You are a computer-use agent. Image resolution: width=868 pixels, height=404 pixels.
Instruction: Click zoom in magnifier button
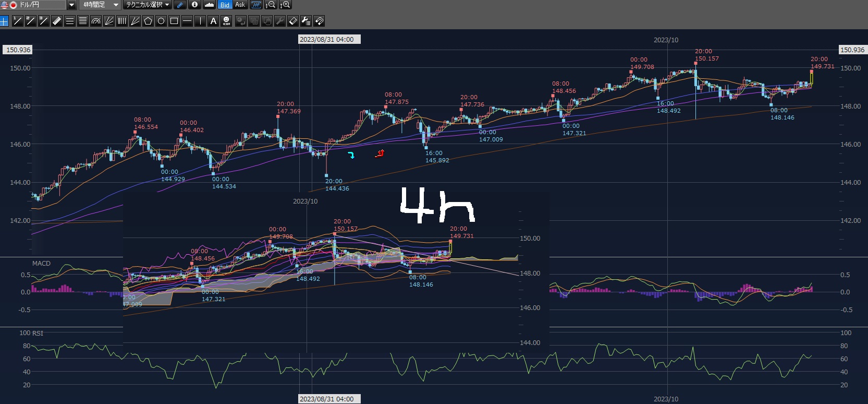coord(285,5)
